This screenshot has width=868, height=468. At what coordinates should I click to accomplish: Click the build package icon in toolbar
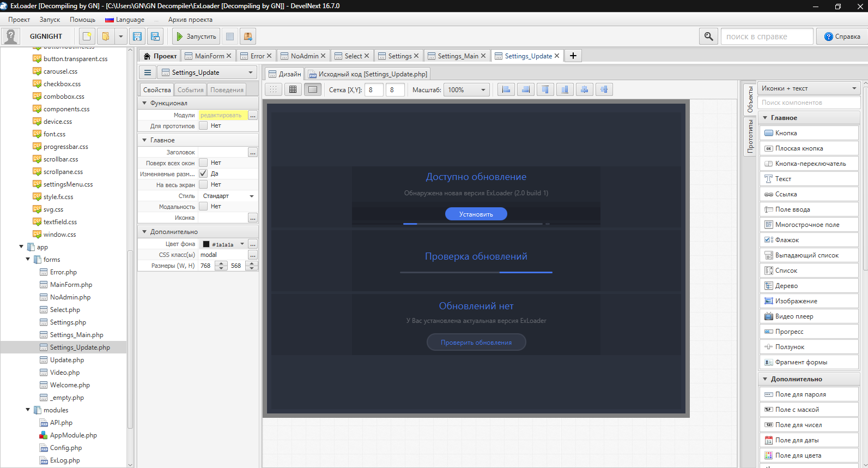[248, 37]
